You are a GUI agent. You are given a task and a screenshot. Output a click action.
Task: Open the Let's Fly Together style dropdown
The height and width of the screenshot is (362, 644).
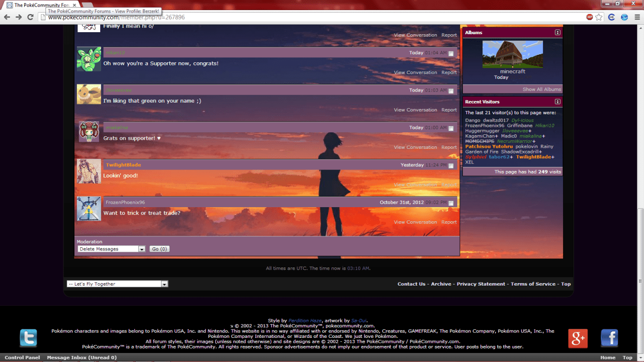(x=117, y=284)
